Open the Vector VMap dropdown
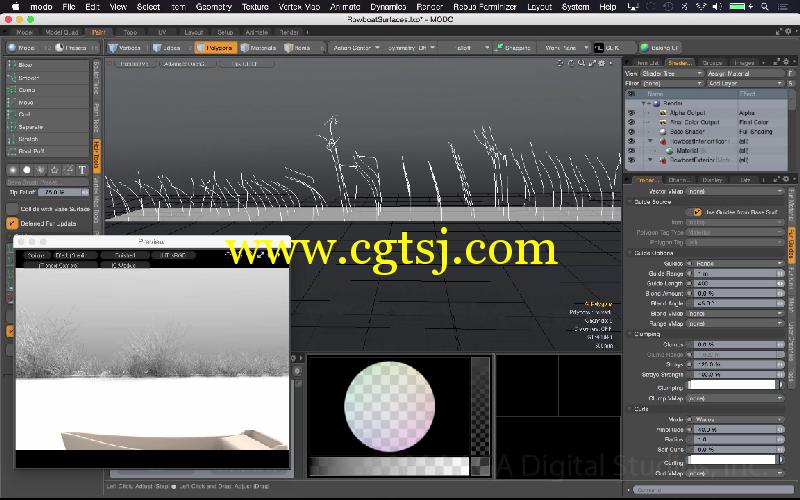 [x=735, y=191]
